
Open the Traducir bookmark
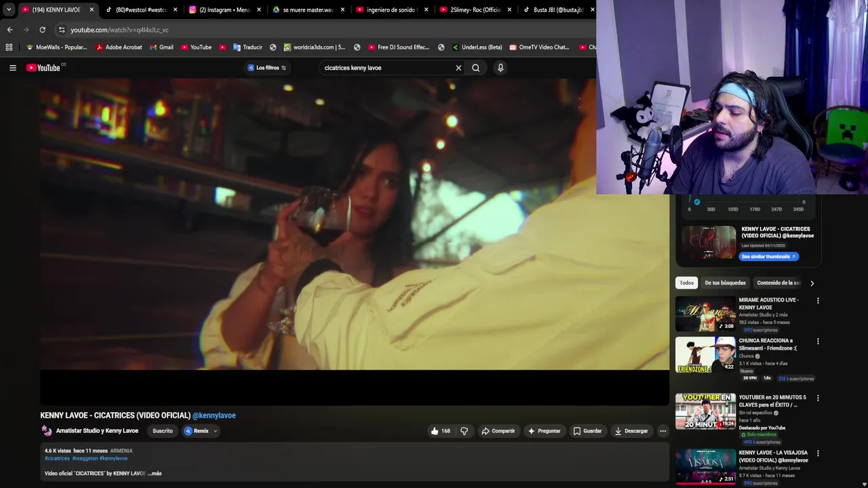(248, 47)
